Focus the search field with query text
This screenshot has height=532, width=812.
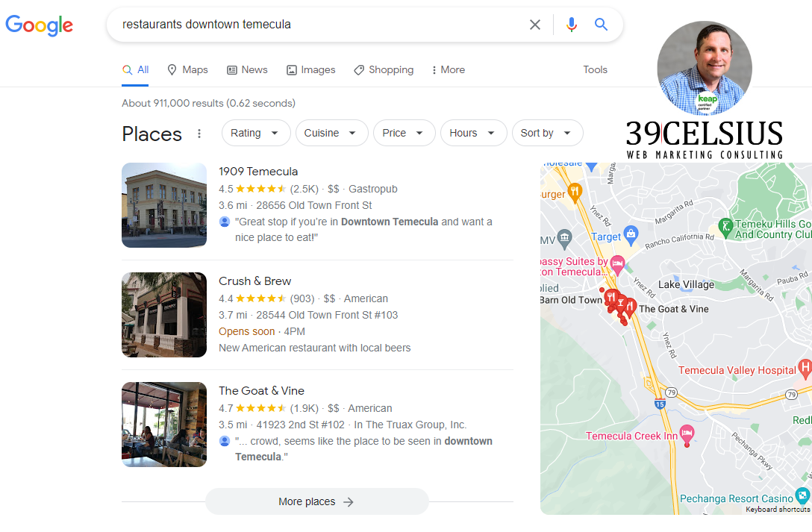[x=321, y=25]
